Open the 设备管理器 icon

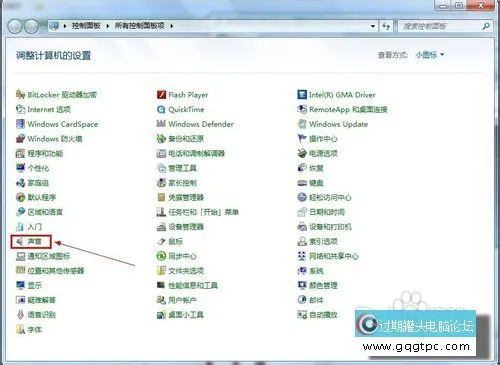pos(161,227)
